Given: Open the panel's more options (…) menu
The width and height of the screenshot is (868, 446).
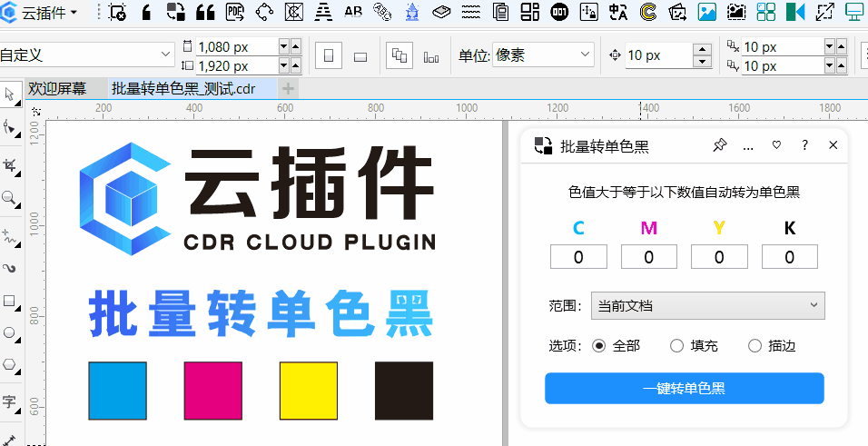Looking at the screenshot, I should [748, 146].
